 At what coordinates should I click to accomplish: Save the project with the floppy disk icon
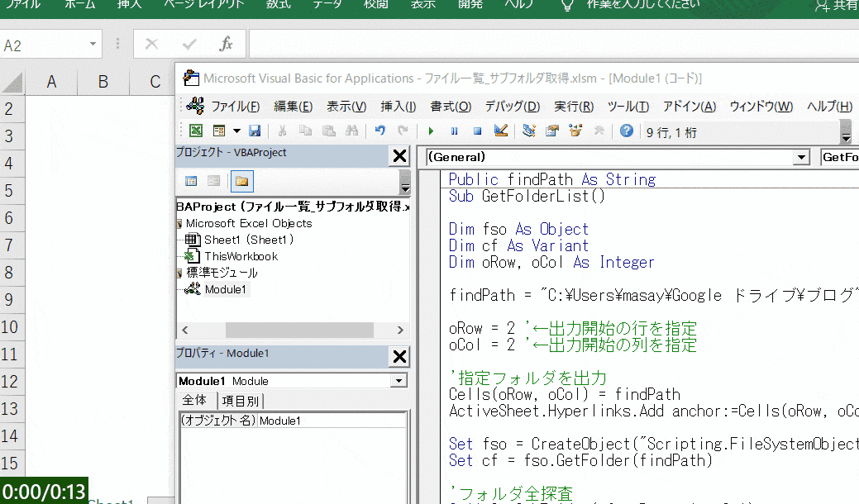[x=255, y=131]
